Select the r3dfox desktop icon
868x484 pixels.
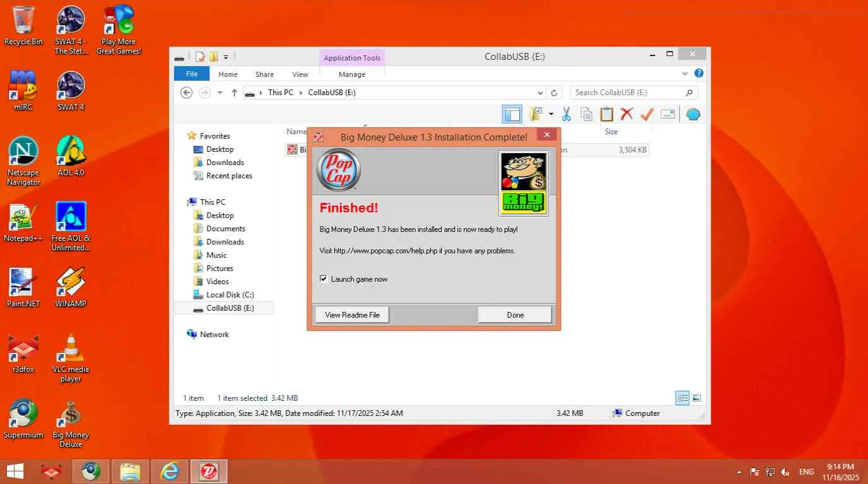click(x=23, y=353)
